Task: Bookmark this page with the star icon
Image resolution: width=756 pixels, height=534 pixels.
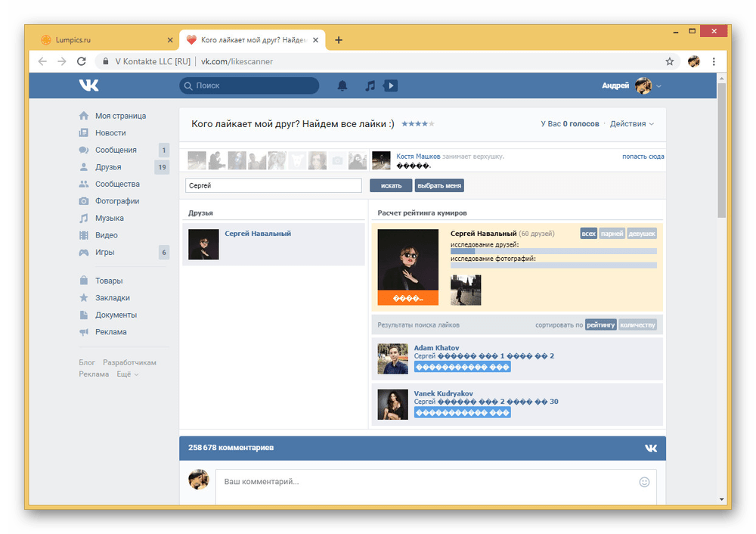Action: coord(669,61)
